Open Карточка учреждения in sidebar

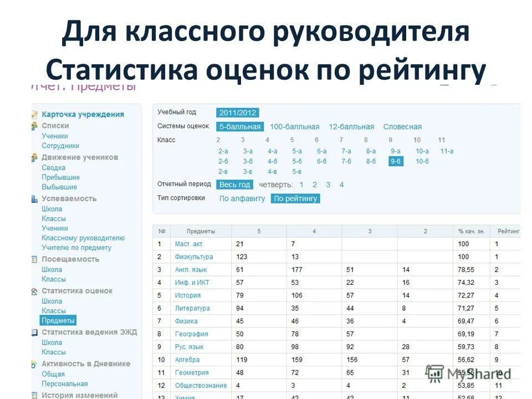[x=83, y=114]
